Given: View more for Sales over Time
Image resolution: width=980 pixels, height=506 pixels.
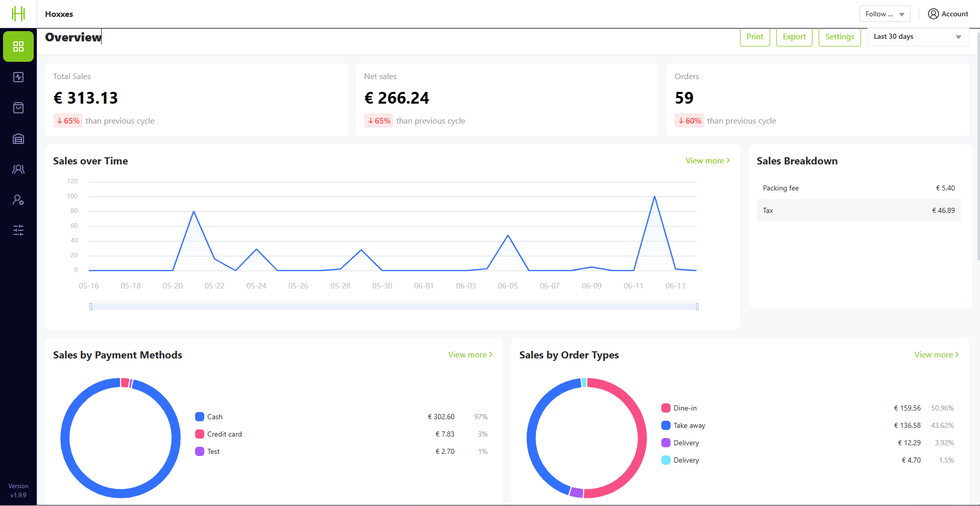Looking at the screenshot, I should 708,161.
